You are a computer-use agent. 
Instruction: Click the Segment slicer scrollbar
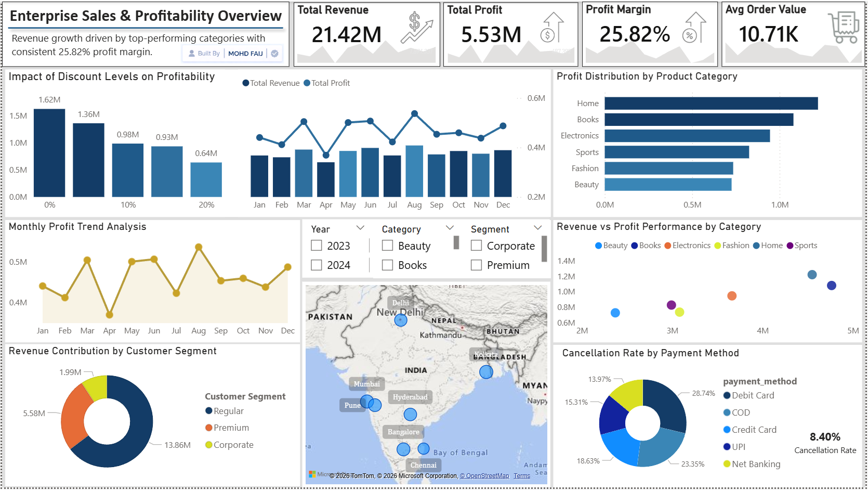coord(544,249)
